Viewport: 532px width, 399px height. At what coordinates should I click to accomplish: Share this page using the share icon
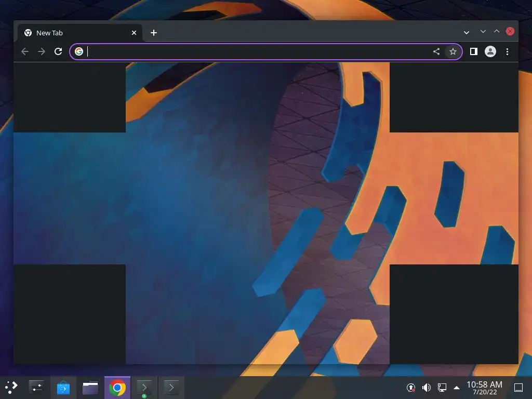pyautogui.click(x=436, y=51)
